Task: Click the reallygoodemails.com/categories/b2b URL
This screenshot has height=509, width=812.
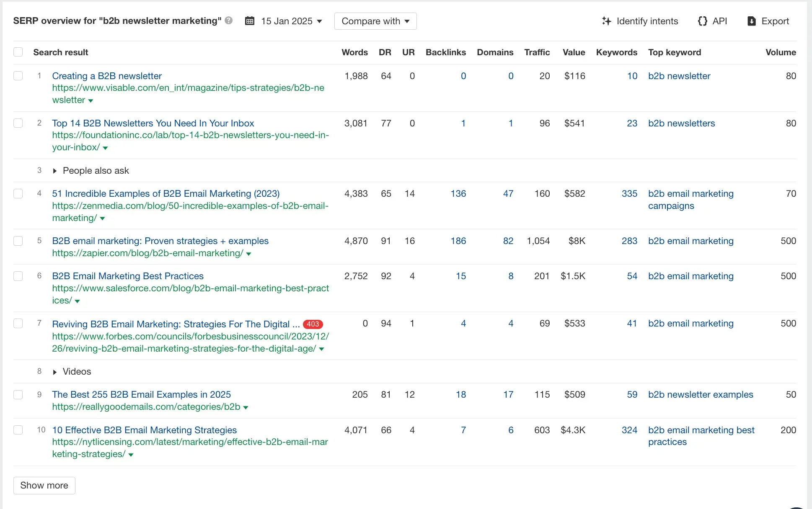Action: [x=146, y=406]
